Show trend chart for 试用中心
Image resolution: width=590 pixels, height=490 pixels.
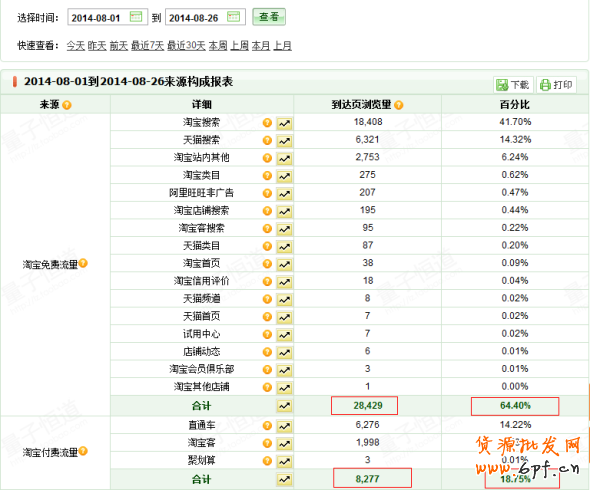pos(284,335)
